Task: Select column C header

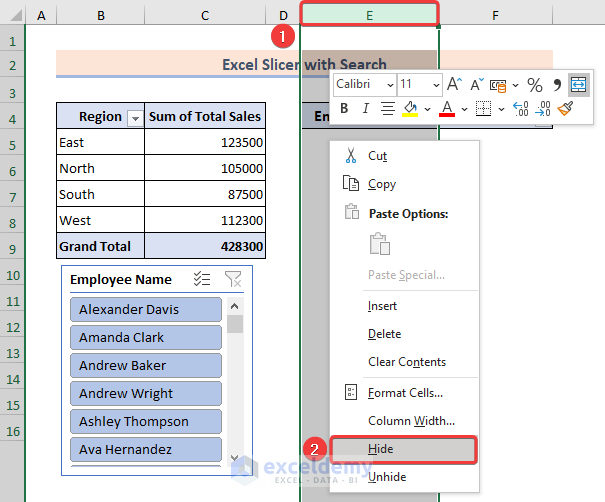Action: (x=205, y=15)
